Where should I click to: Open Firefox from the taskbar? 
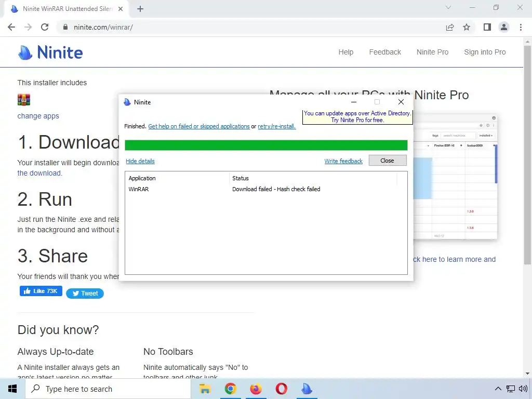pos(256,389)
